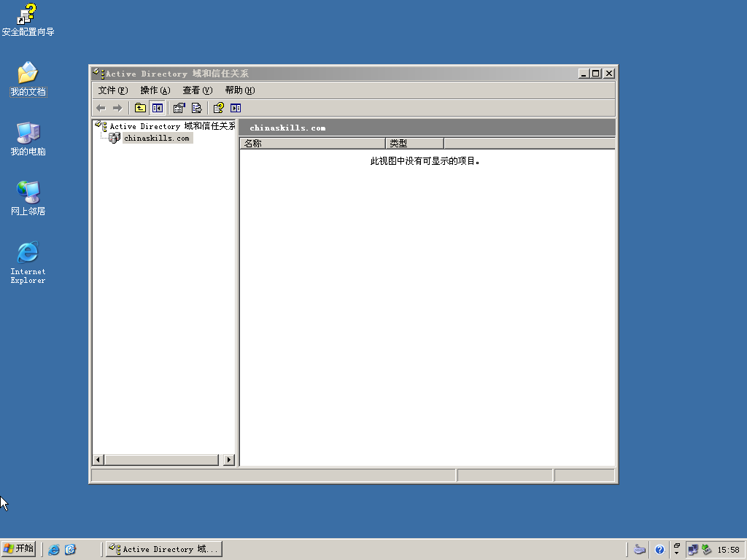Go up one level with folder icon

pyautogui.click(x=140, y=108)
